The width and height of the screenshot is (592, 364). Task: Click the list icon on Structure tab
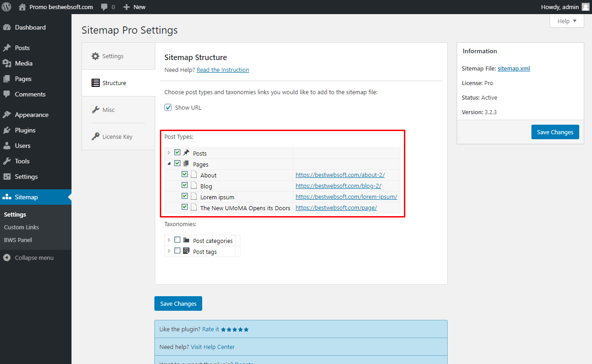95,83
